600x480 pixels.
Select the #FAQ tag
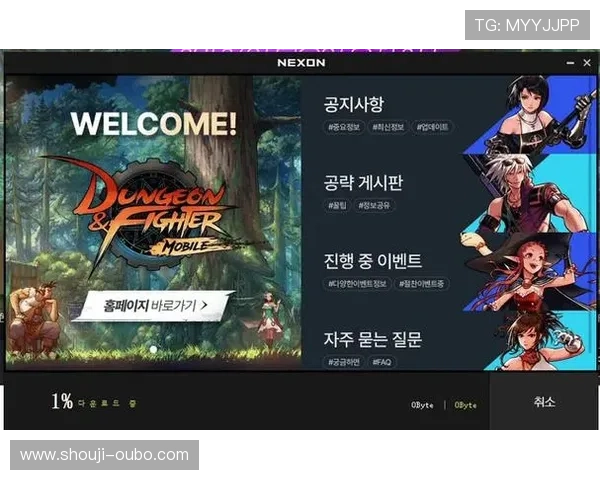point(381,361)
